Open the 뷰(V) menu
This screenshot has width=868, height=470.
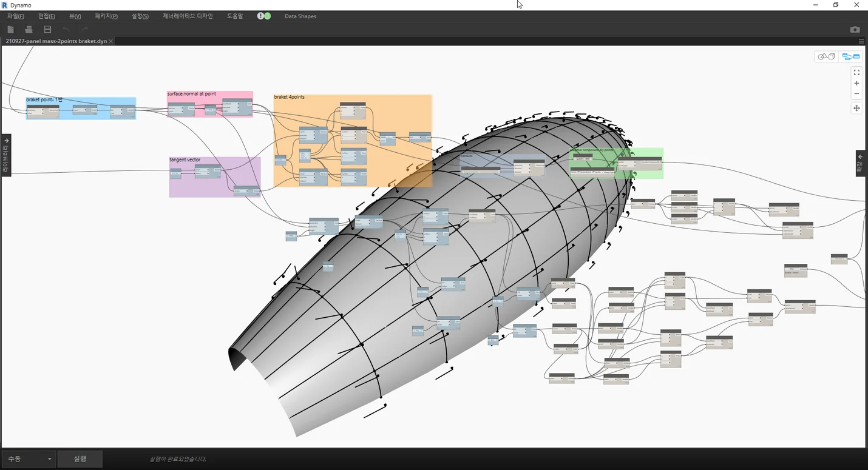pos(75,16)
